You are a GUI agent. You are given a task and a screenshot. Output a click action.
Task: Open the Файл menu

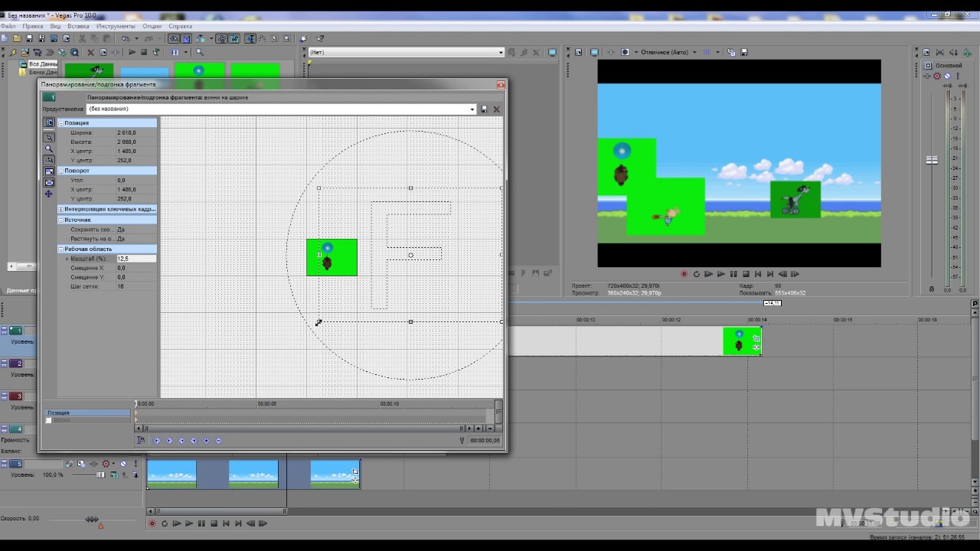pos(8,26)
